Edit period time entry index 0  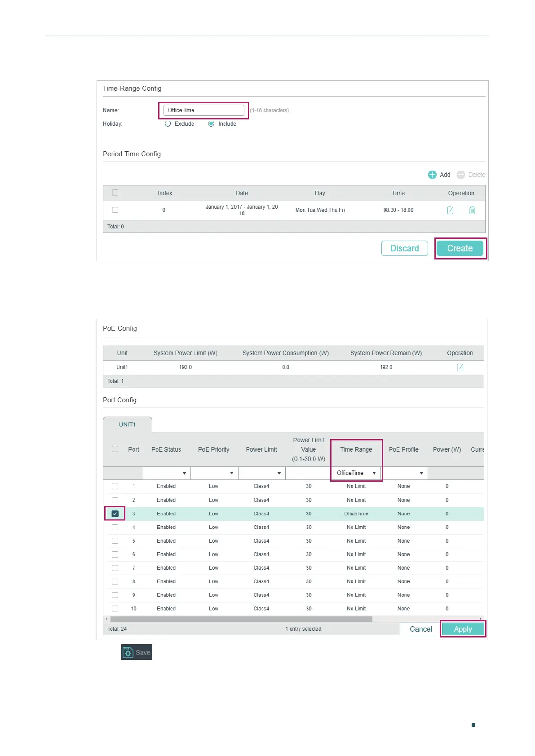pyautogui.click(x=450, y=210)
